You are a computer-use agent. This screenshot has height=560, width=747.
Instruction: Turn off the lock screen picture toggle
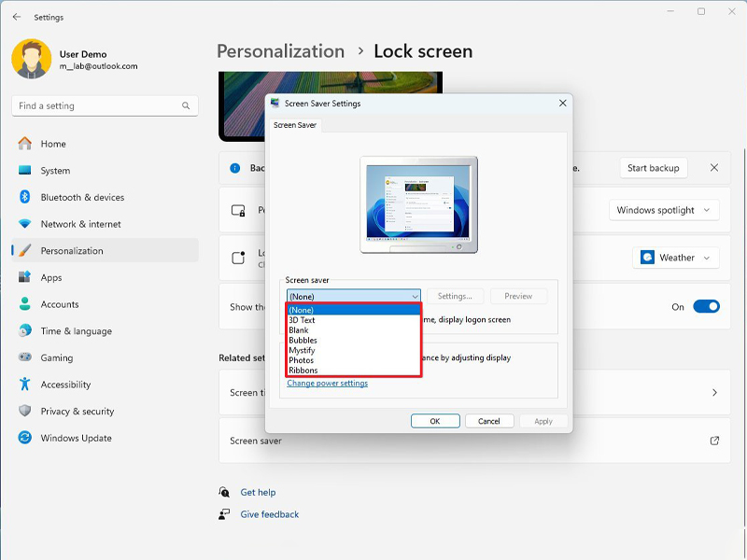click(706, 307)
